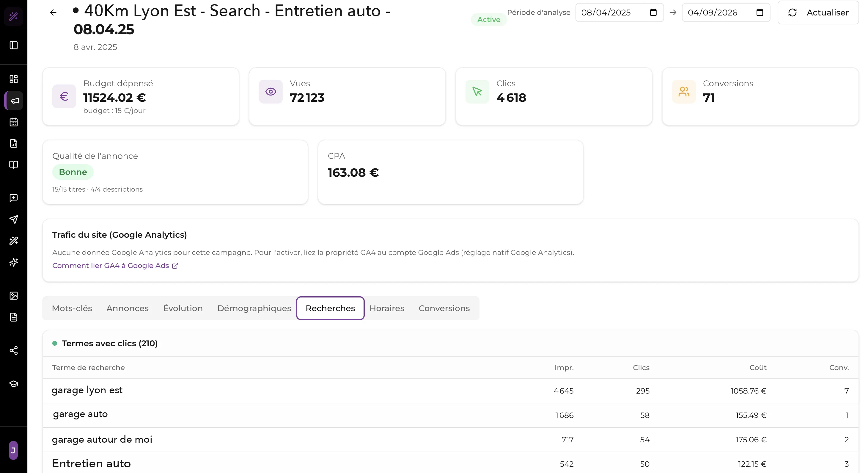
Task: Open start date calendar picker icon
Action: [653, 12]
